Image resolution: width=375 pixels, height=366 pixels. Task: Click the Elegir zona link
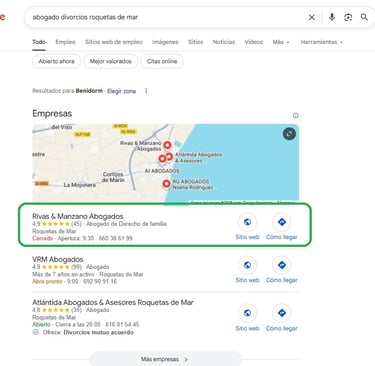(x=121, y=91)
